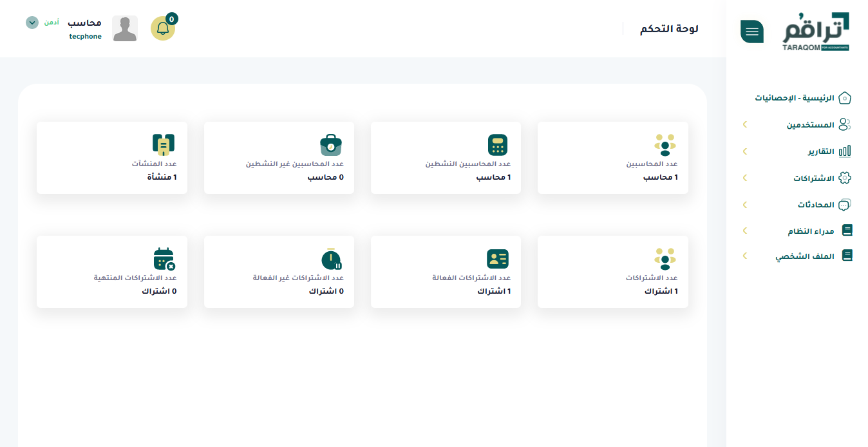Click the TARAQOM logo
Image resolution: width=868 pixels, height=447 pixels.
point(818,29)
